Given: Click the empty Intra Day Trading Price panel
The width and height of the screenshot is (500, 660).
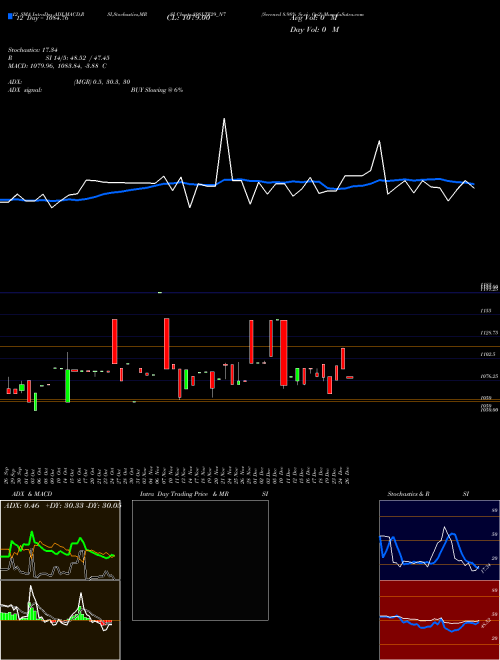Looking at the screenshot, I should point(200,560).
